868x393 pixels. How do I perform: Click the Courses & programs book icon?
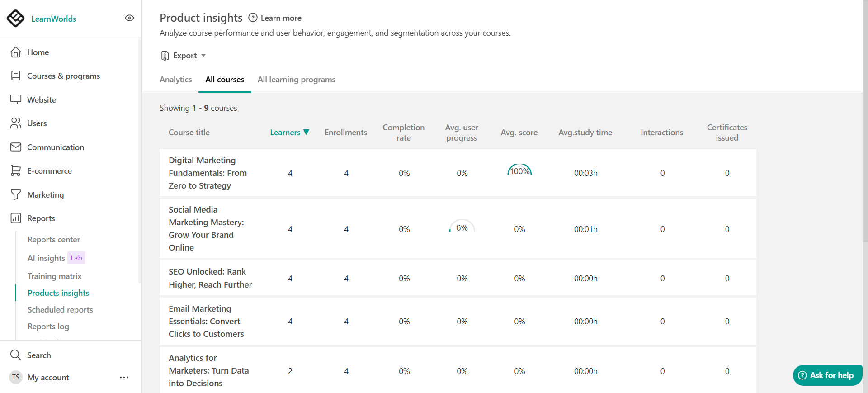(x=16, y=76)
